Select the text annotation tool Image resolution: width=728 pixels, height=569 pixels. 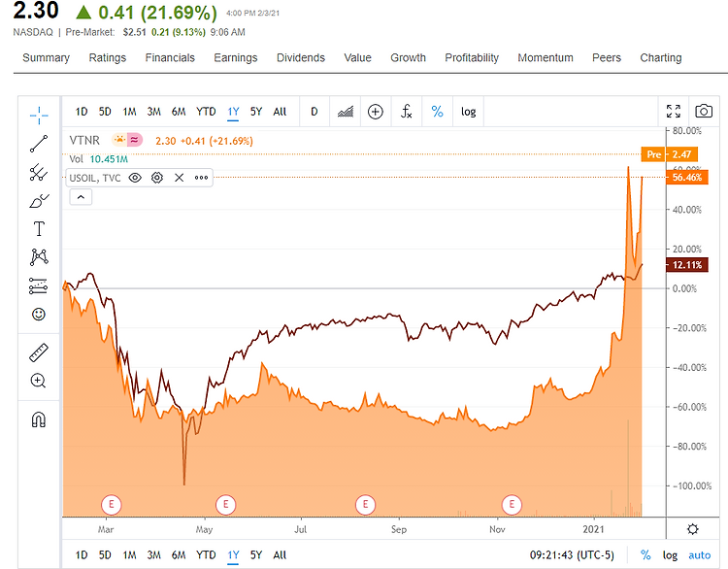(x=39, y=229)
